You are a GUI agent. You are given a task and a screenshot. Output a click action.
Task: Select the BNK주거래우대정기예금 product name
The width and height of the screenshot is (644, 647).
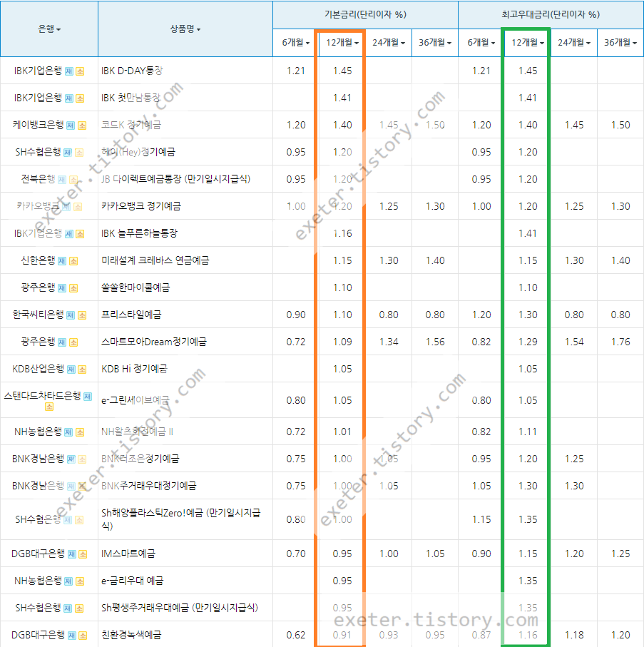click(x=148, y=486)
